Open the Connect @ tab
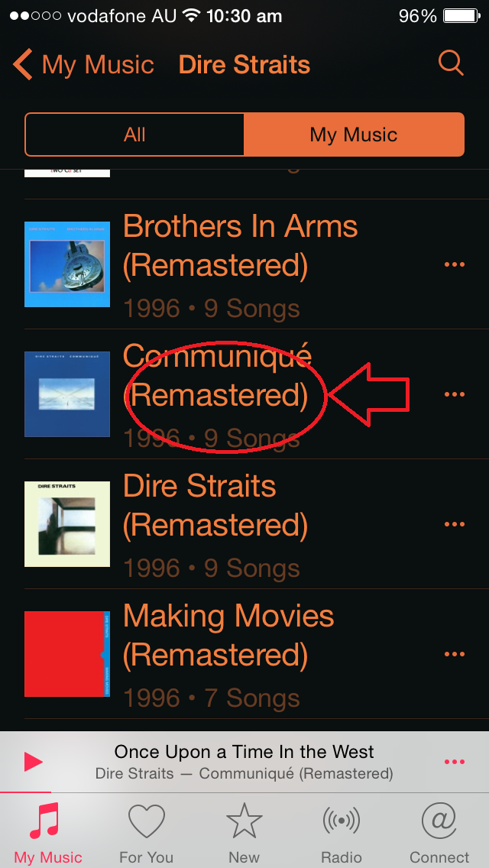 click(x=439, y=834)
